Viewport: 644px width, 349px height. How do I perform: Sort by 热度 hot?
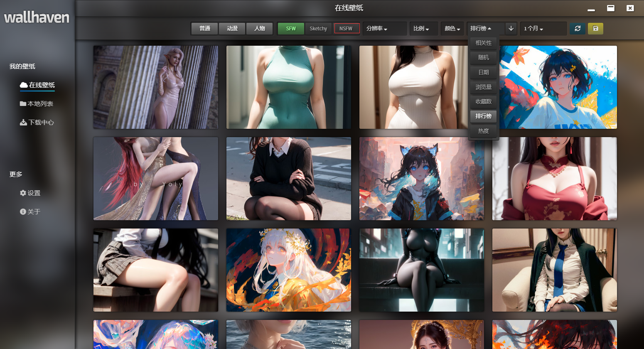(484, 131)
